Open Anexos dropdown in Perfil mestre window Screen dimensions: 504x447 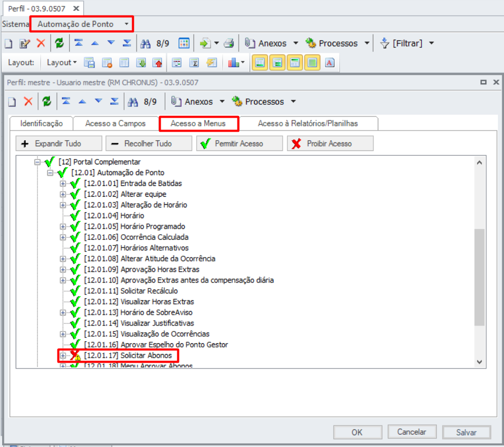point(222,102)
